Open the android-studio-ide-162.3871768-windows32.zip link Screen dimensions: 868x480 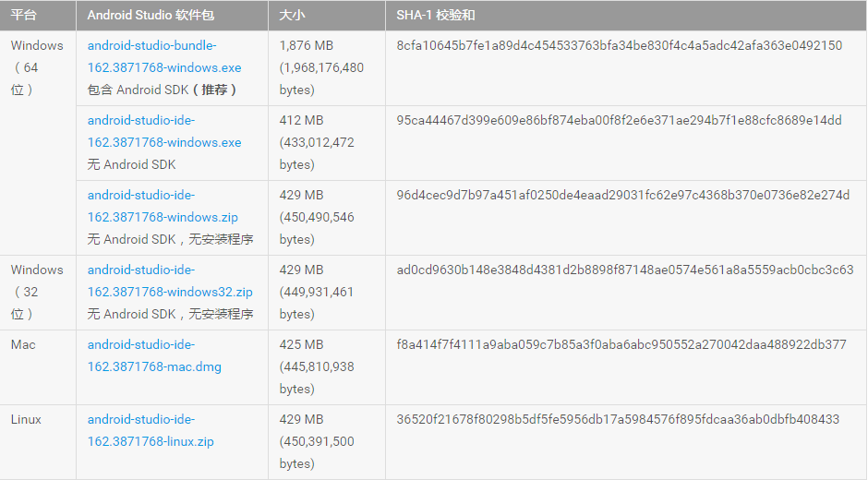point(170,281)
